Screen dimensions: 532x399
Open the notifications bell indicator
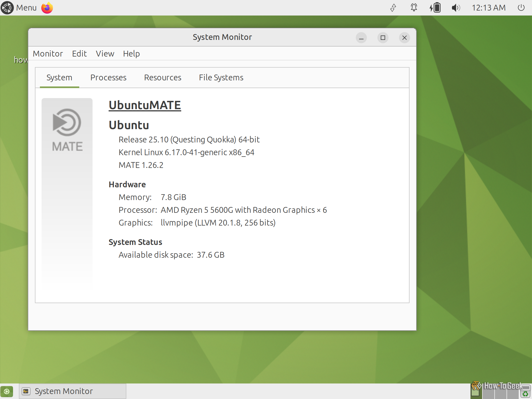(x=414, y=7)
